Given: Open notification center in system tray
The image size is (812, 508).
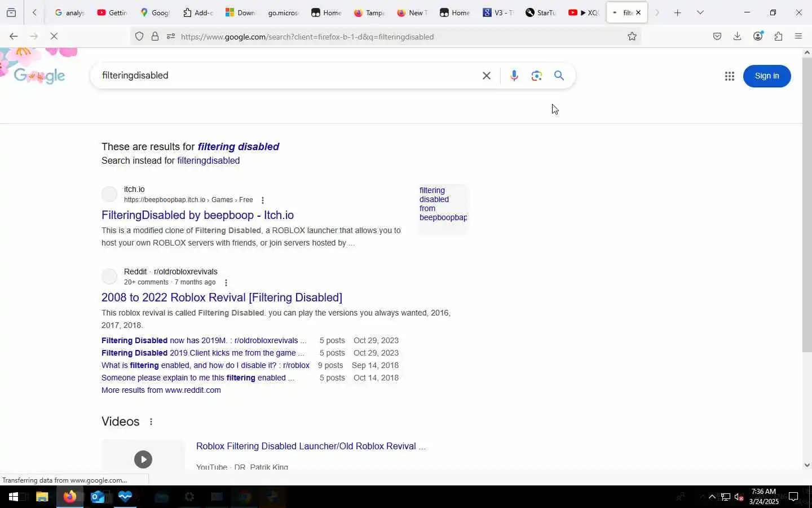Looking at the screenshot, I should [793, 497].
